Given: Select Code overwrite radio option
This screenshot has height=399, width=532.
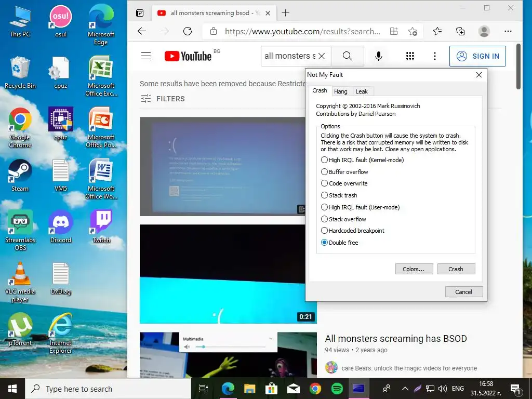Looking at the screenshot, I should (x=344, y=183).
